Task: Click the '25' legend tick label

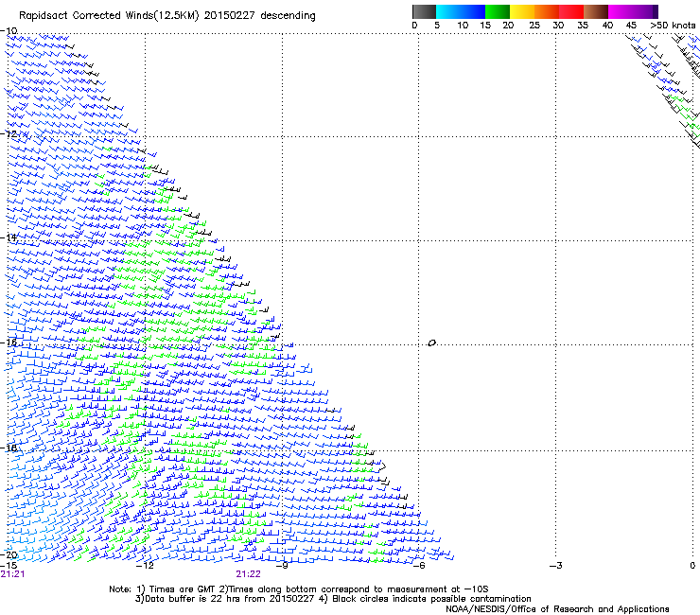Action: point(534,26)
